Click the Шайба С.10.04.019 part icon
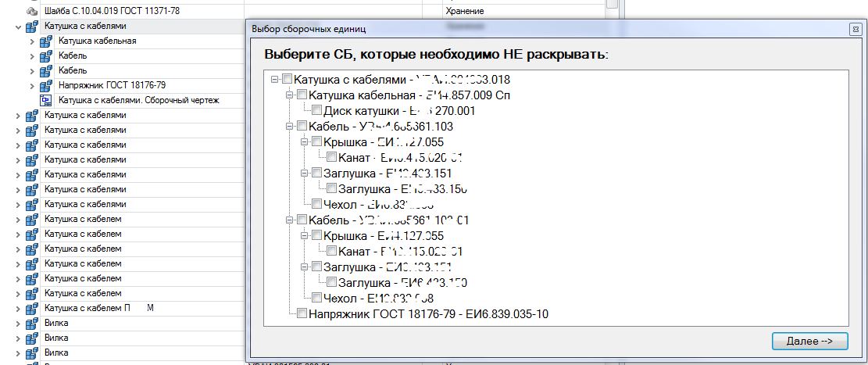Viewport: 868px width, 365px height. pos(32,11)
